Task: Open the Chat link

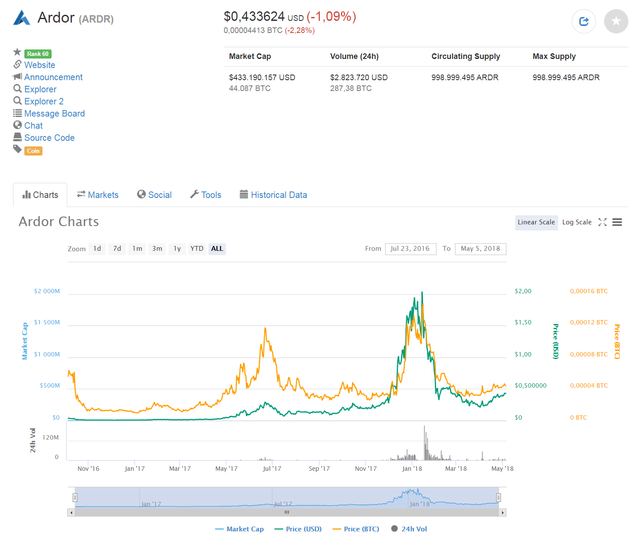Action: tap(33, 126)
